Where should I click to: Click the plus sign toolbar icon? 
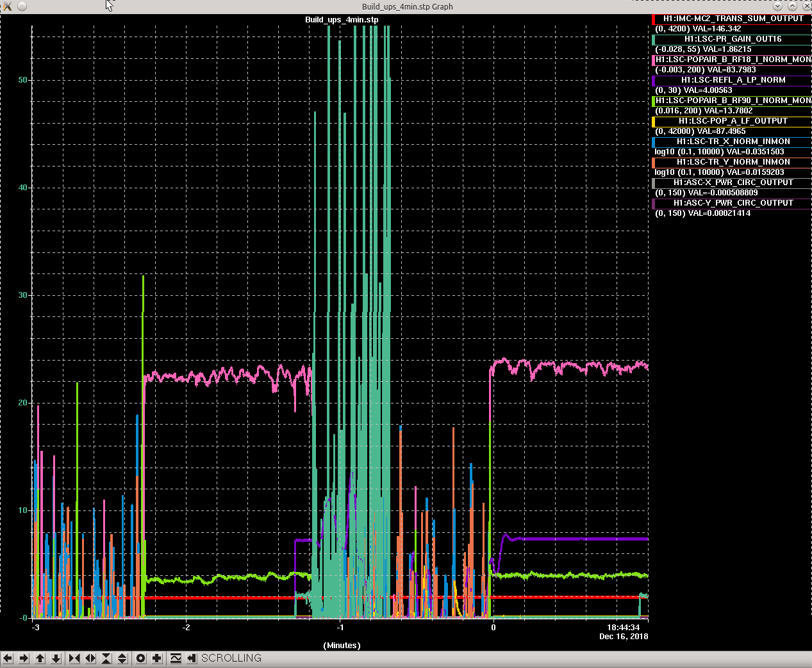pyautogui.click(x=157, y=658)
